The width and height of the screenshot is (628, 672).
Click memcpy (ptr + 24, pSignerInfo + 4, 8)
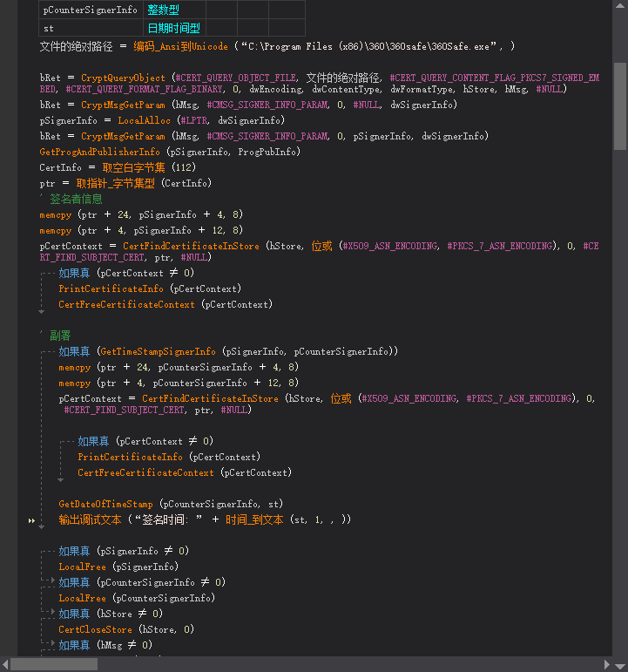(x=141, y=214)
